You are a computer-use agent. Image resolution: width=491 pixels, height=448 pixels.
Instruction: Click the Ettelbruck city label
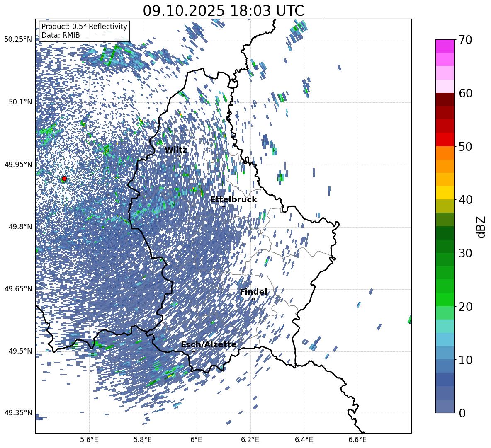click(x=233, y=200)
